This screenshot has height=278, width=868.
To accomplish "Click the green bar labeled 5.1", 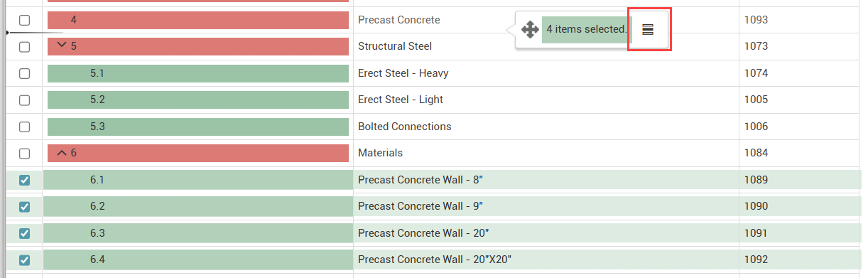I will tap(198, 73).
